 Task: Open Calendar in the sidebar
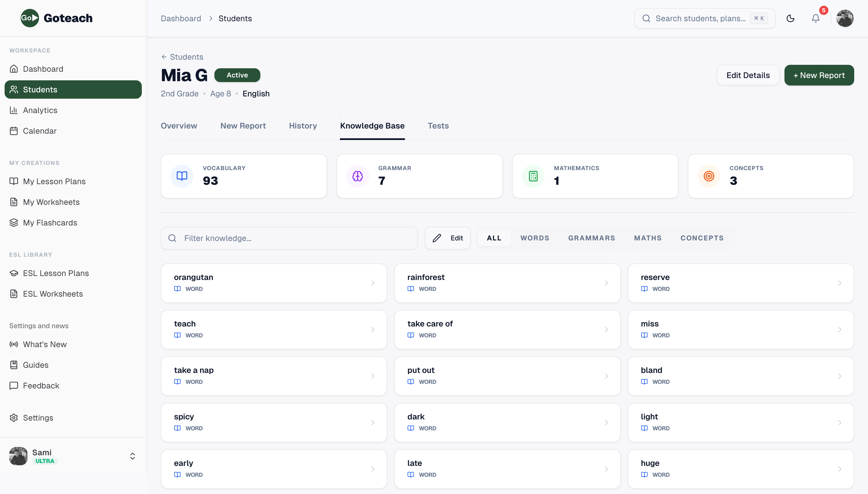tap(39, 131)
